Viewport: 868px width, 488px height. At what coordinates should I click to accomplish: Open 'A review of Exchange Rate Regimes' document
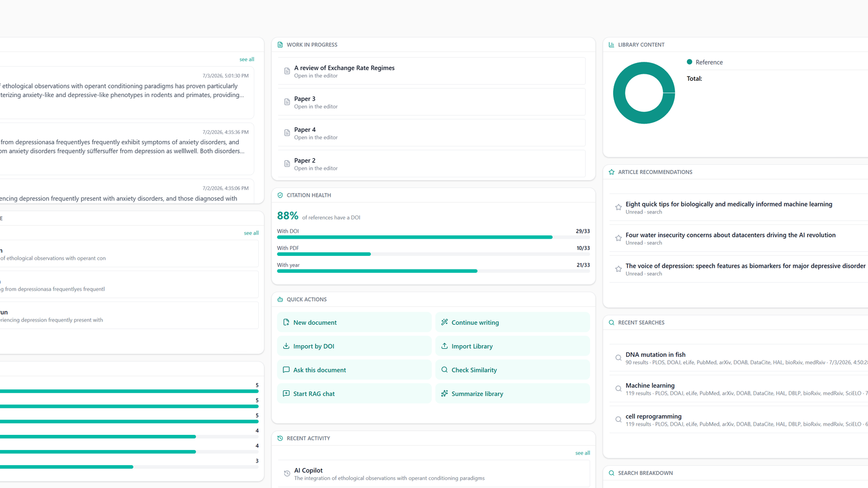point(431,71)
